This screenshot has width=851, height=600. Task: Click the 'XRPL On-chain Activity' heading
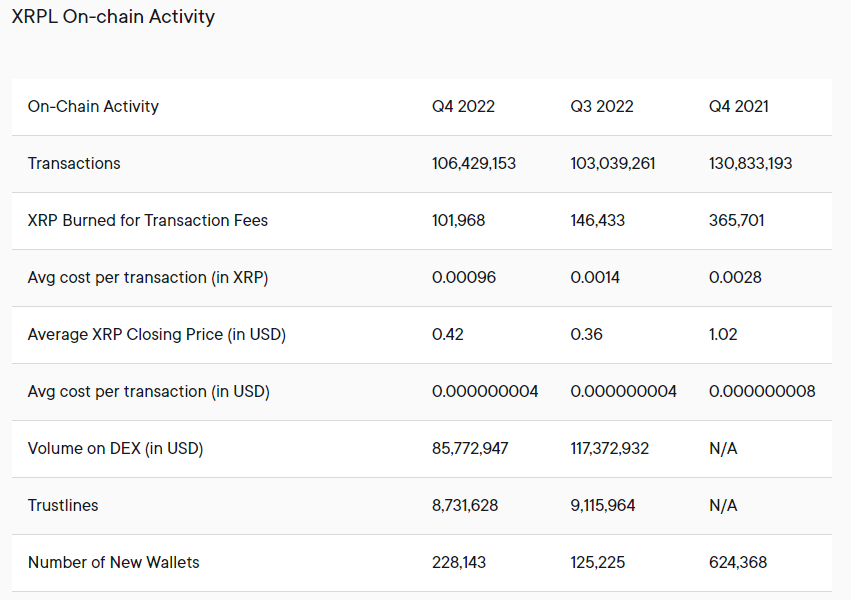click(x=113, y=17)
